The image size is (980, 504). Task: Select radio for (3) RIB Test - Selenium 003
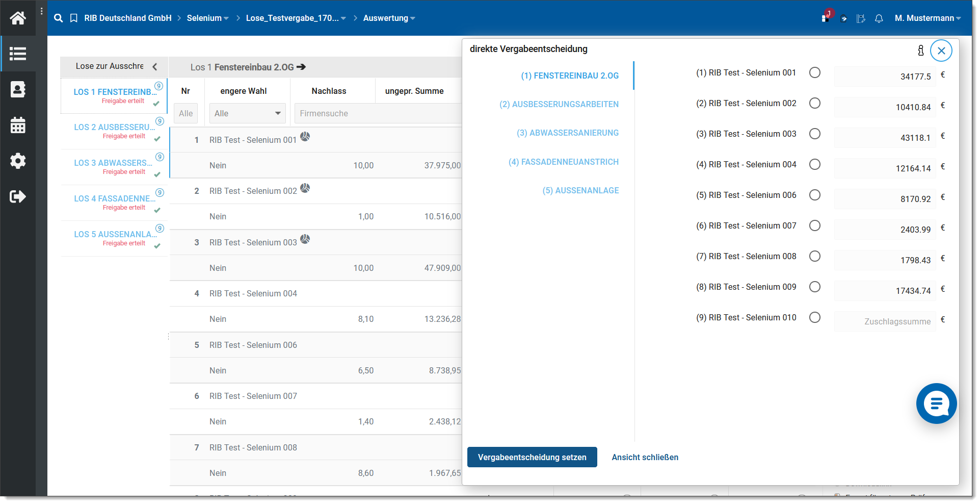(815, 134)
